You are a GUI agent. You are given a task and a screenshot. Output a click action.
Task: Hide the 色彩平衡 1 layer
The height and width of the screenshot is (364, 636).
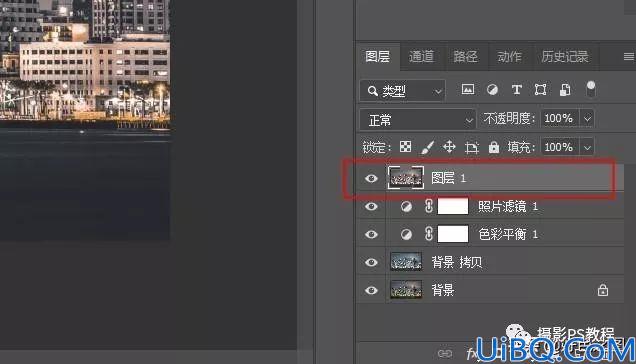[x=371, y=235]
